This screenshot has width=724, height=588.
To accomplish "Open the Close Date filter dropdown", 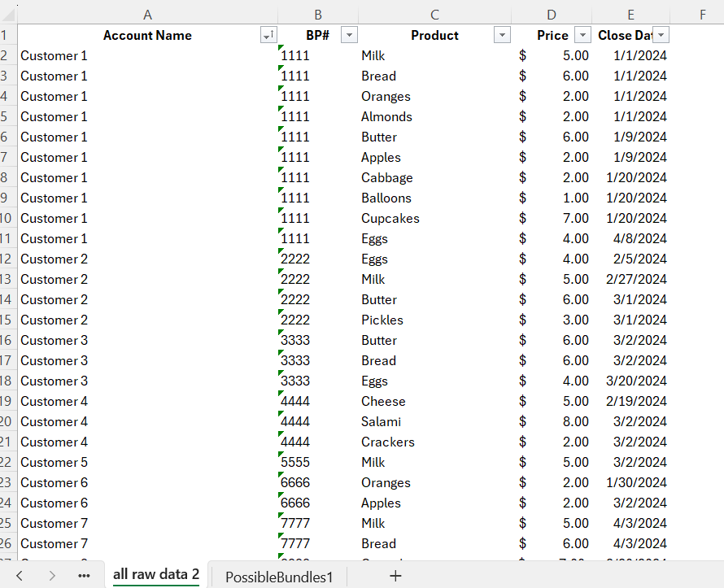I will [x=661, y=35].
